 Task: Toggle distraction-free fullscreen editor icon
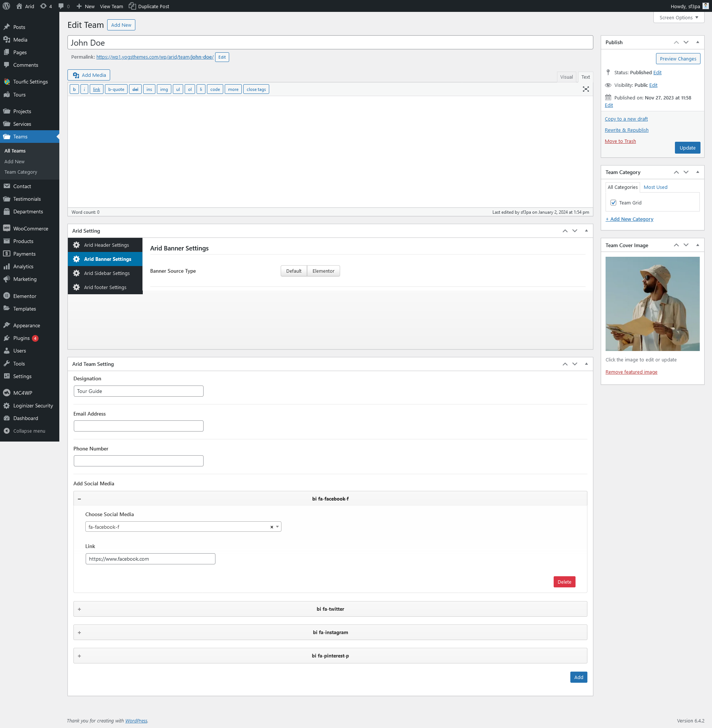click(x=586, y=89)
